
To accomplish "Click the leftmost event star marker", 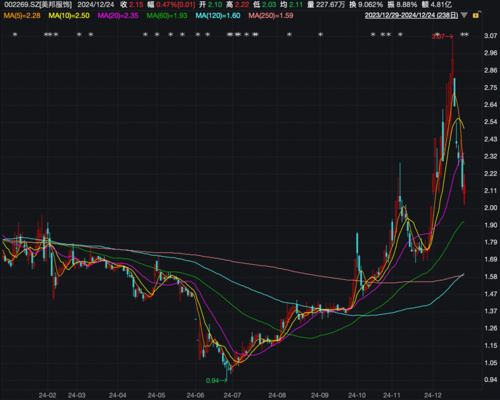I will [x=15, y=35].
